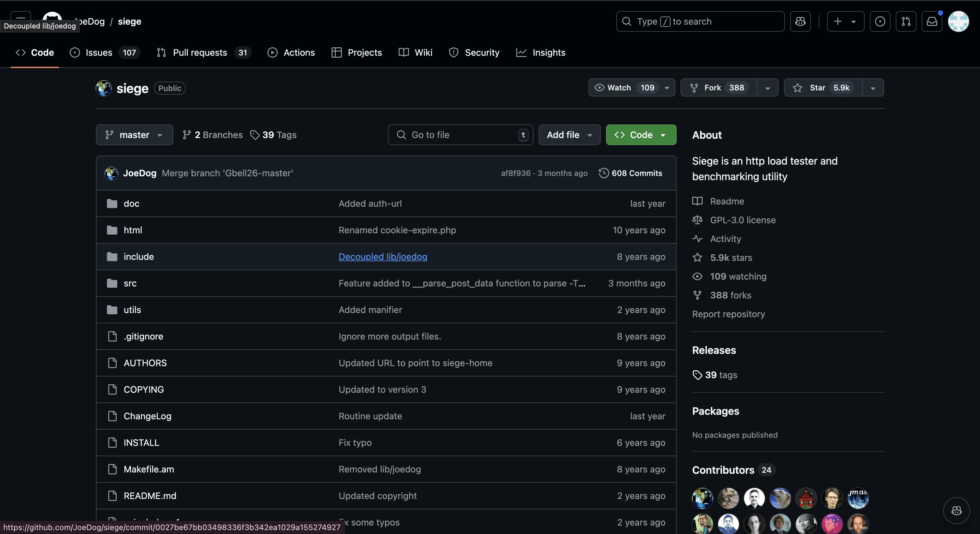The image size is (980, 534).
Task: Click 'Updated copyright' commit message
Action: 378,495
